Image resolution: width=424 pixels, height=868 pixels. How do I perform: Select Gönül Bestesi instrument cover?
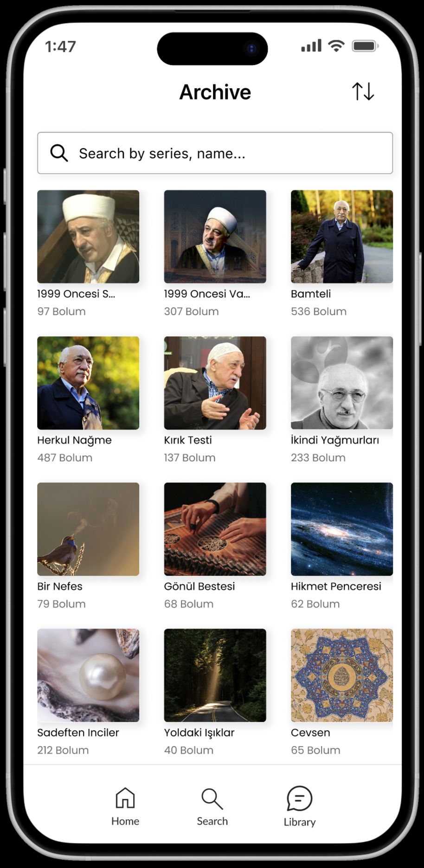click(215, 529)
